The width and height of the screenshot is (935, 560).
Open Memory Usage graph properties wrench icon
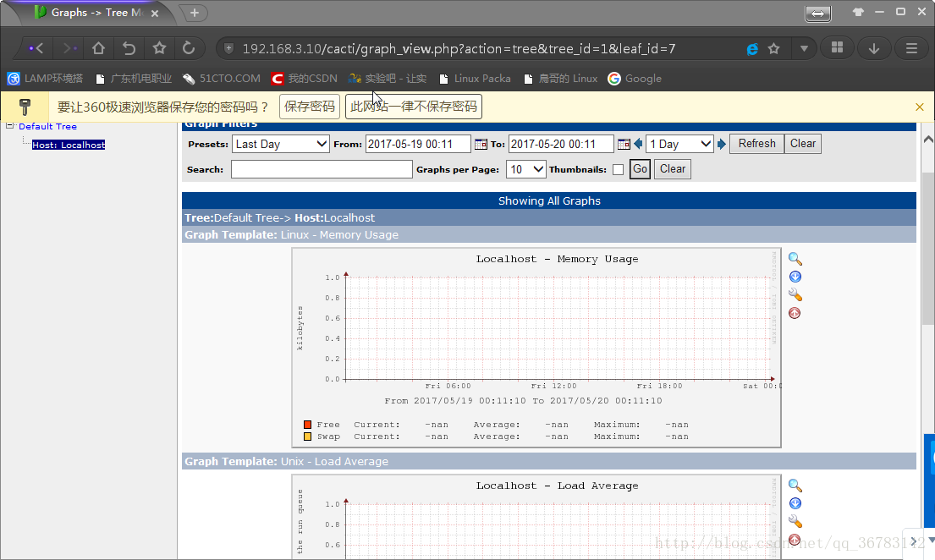[795, 294]
